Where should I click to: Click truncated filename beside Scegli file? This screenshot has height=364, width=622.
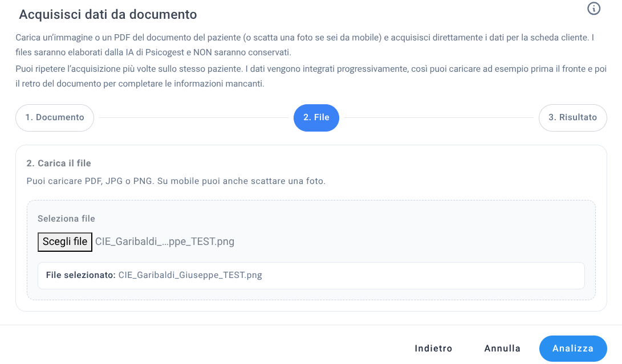(x=165, y=242)
